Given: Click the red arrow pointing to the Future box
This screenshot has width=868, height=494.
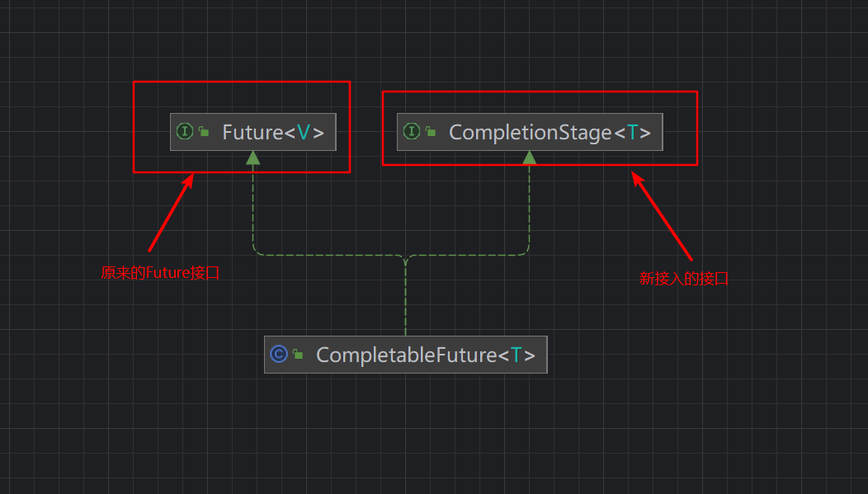Looking at the screenshot, I should click(170, 213).
